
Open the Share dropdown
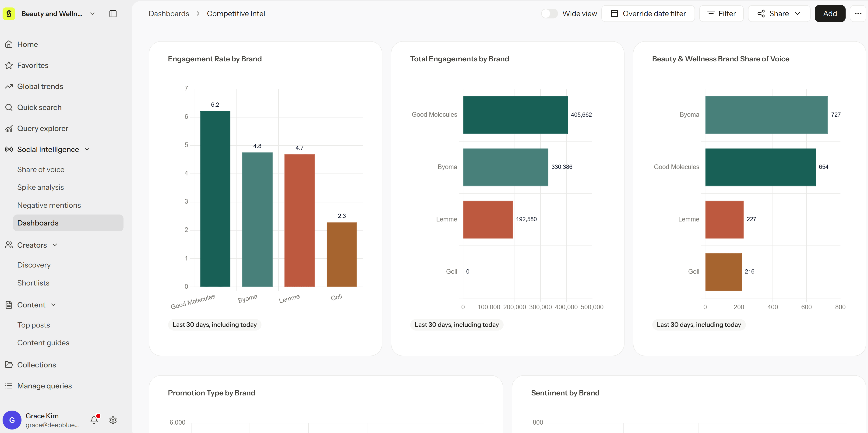point(779,14)
